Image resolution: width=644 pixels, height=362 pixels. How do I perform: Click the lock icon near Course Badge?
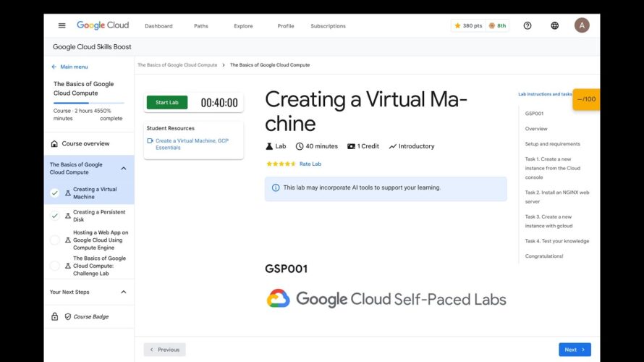tap(54, 316)
